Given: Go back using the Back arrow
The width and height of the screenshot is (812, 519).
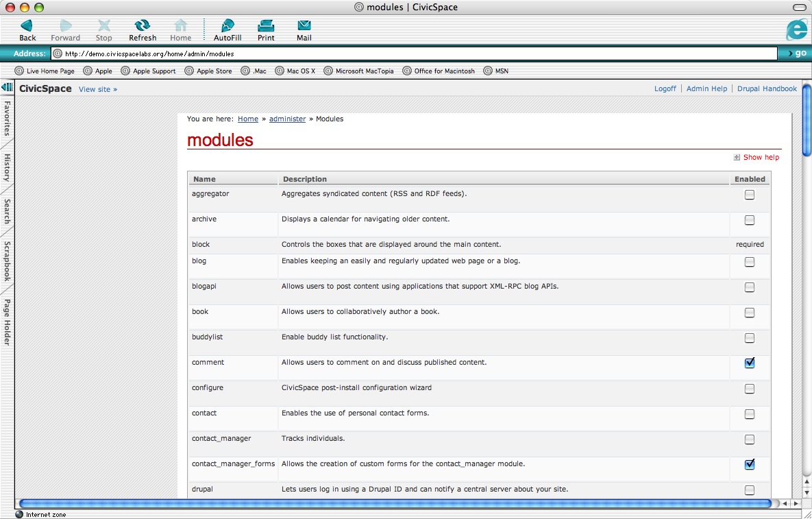Looking at the screenshot, I should (x=27, y=30).
